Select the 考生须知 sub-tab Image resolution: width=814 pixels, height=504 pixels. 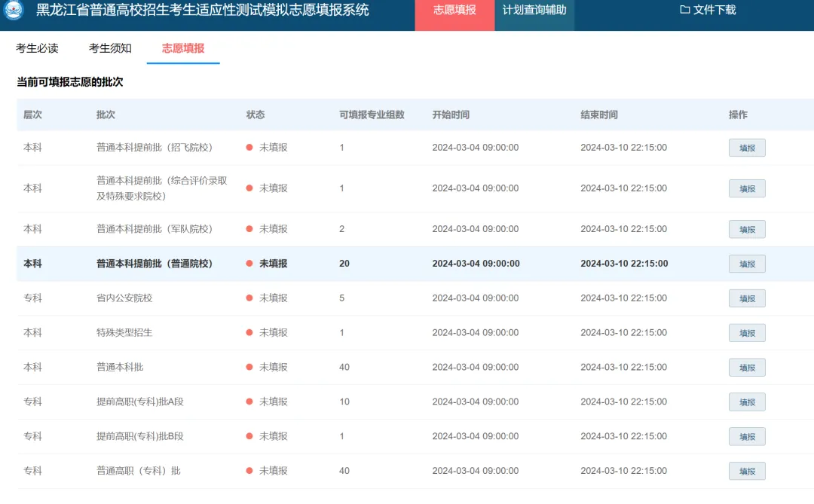click(x=110, y=48)
